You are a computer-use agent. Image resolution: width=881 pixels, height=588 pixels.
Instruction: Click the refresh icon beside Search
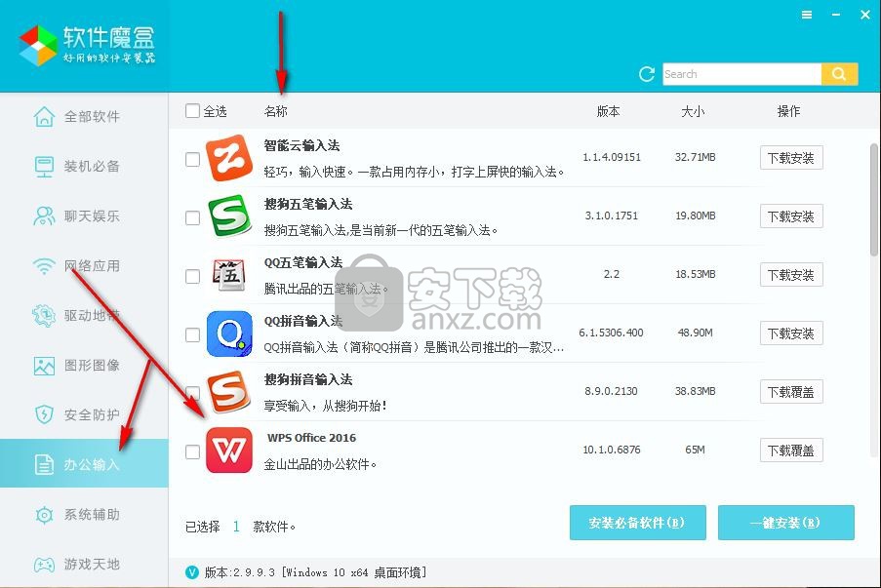pos(647,74)
